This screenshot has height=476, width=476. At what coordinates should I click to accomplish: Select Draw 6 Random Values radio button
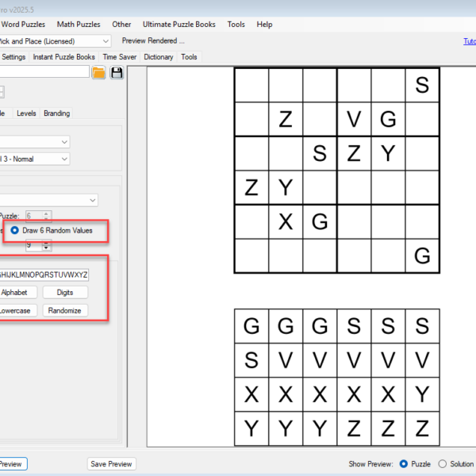point(17,231)
